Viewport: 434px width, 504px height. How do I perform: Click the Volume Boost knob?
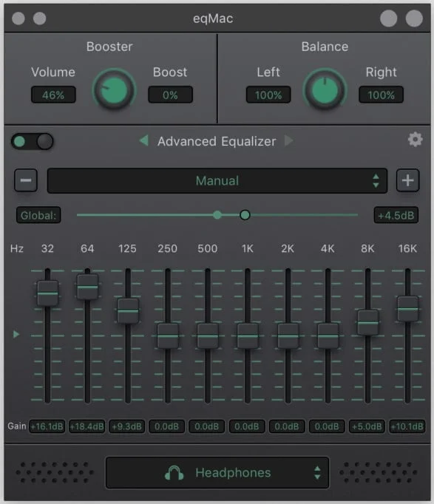coord(114,90)
